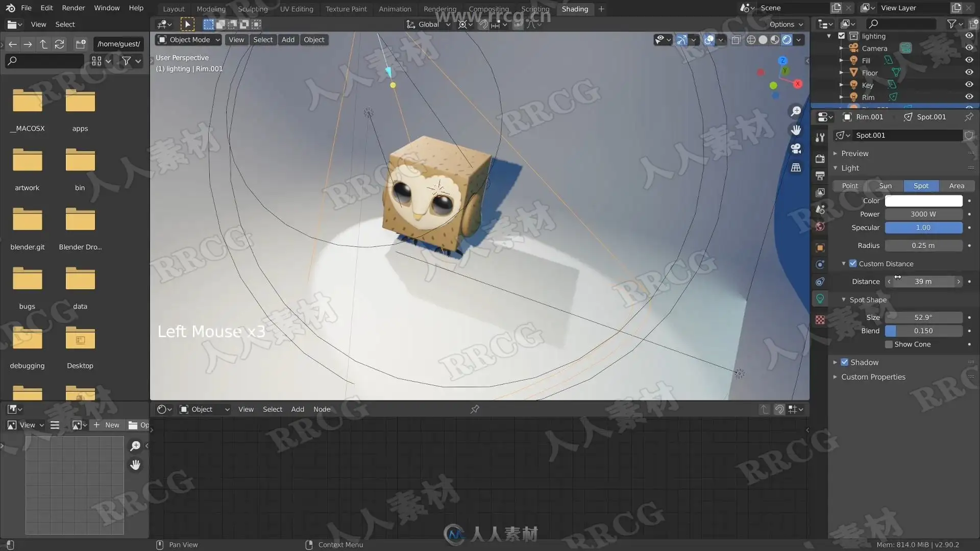The width and height of the screenshot is (980, 551).
Task: Set light type to Area
Action: [x=956, y=186]
